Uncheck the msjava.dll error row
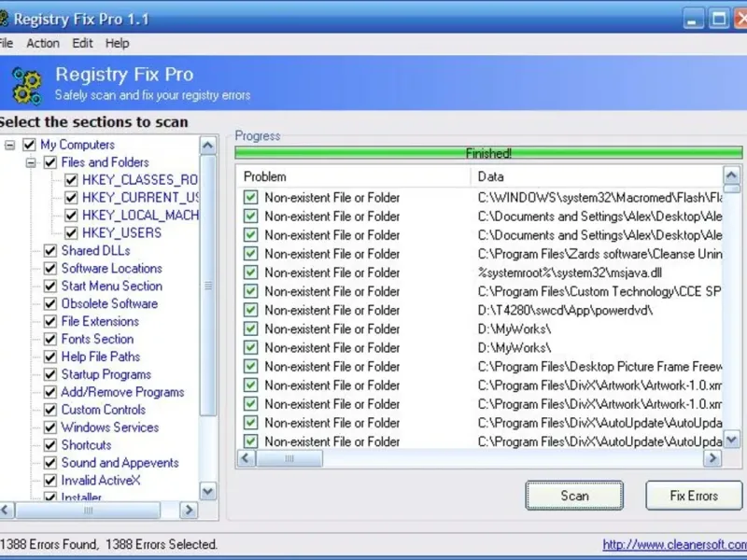This screenshot has width=747, height=560. coord(250,273)
